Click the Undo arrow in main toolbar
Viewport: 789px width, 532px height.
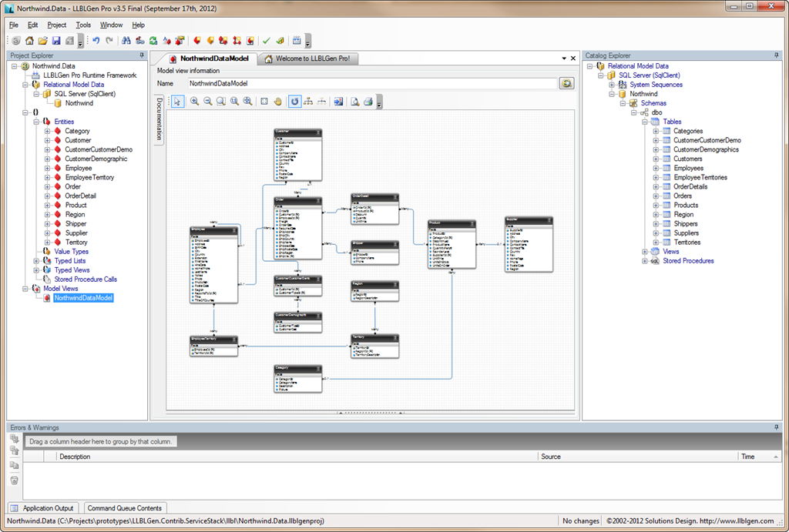pyautogui.click(x=96, y=40)
